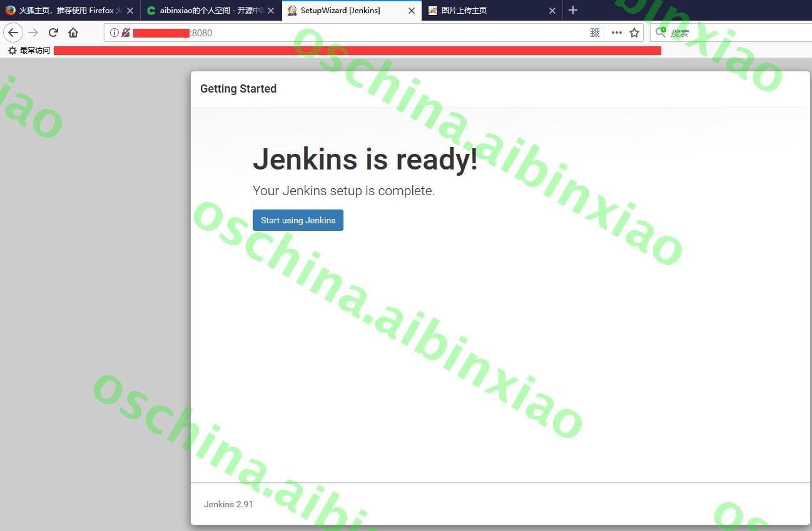Click the picture favicon on 图片上传主页 tab
Image resolution: width=812 pixels, height=531 pixels.
click(x=433, y=11)
